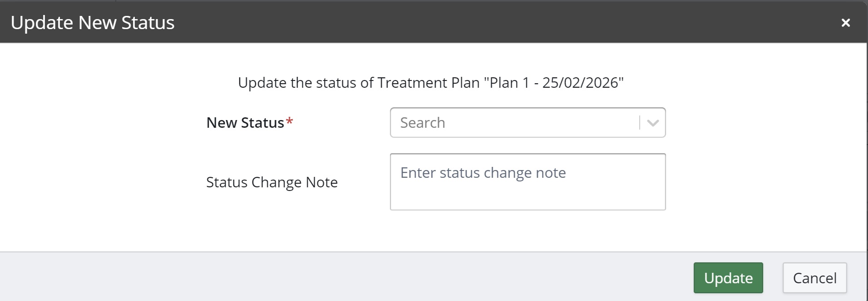
Task: Click the gray footer bar left of Update
Action: point(318,277)
